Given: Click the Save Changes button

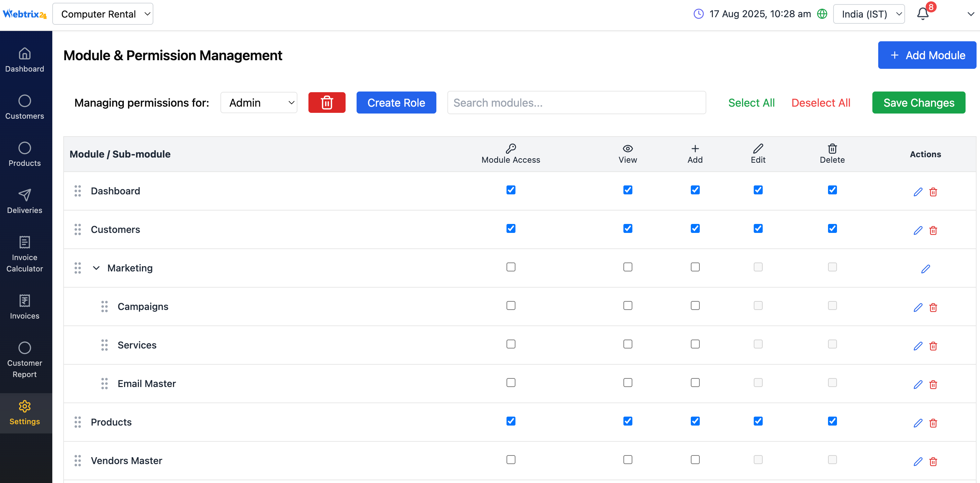Looking at the screenshot, I should (x=918, y=103).
